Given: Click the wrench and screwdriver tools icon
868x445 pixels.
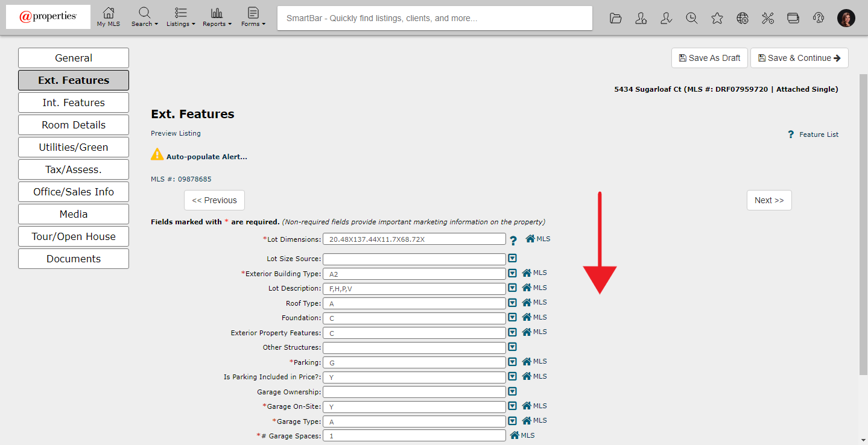Looking at the screenshot, I should pyautogui.click(x=768, y=18).
